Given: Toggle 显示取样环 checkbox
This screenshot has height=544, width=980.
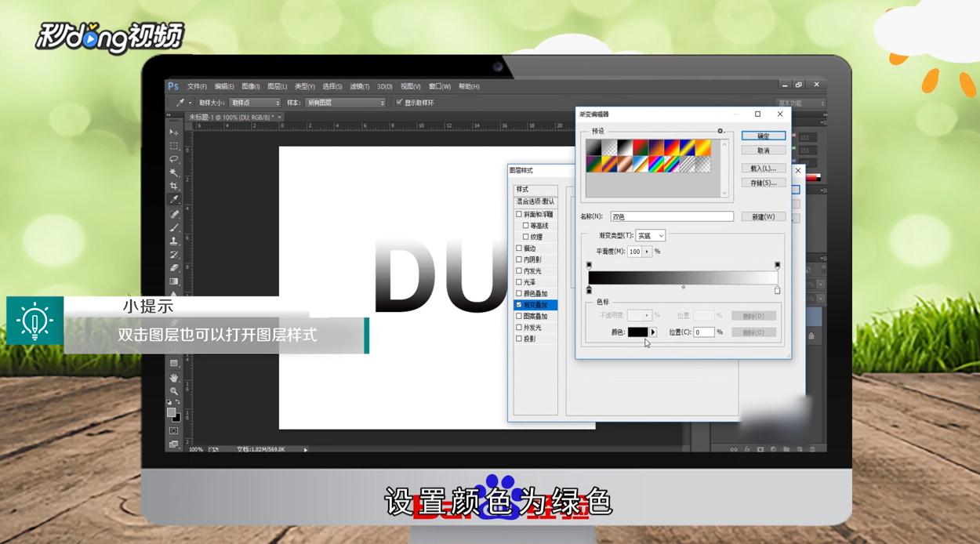Looking at the screenshot, I should coord(399,103).
